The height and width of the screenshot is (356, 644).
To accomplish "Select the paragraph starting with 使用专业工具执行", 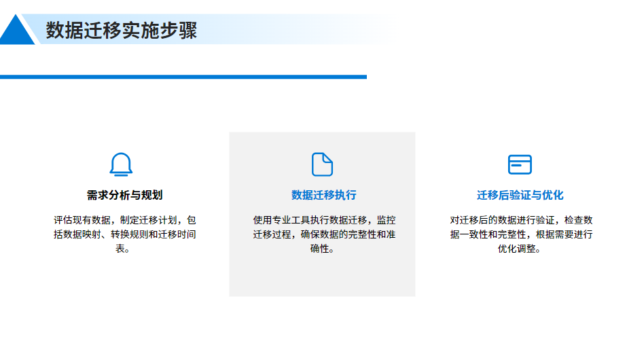I will pos(324,234).
